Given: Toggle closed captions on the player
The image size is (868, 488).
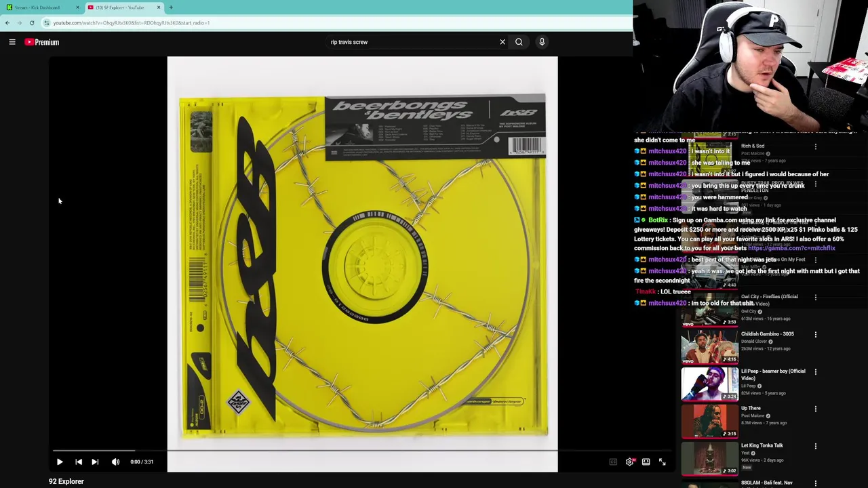Looking at the screenshot, I should (x=613, y=462).
